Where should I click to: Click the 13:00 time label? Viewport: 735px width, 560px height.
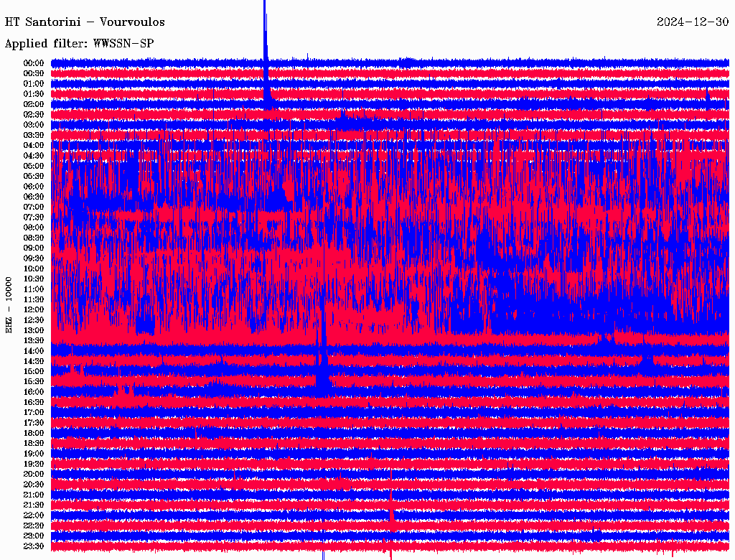coord(34,330)
